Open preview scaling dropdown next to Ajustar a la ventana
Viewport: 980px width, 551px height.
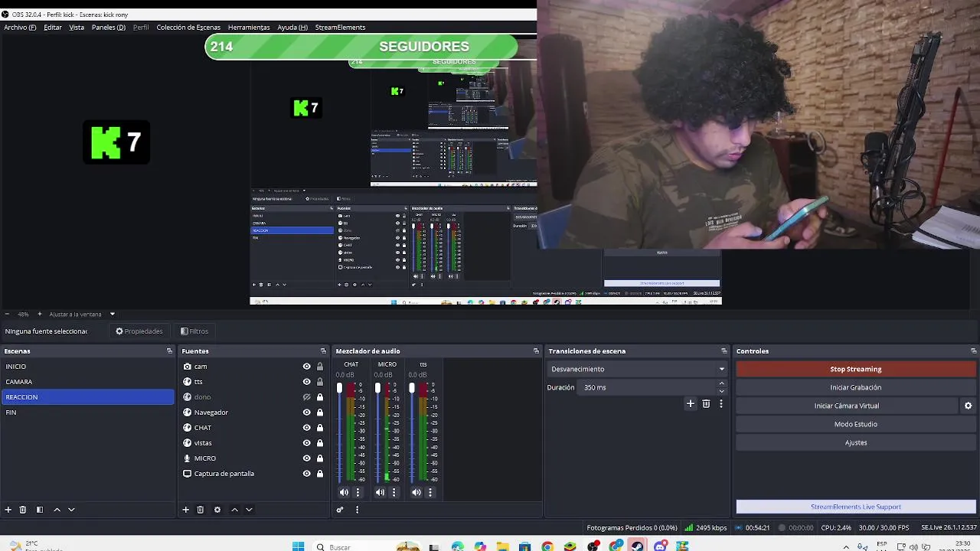pyautogui.click(x=112, y=314)
